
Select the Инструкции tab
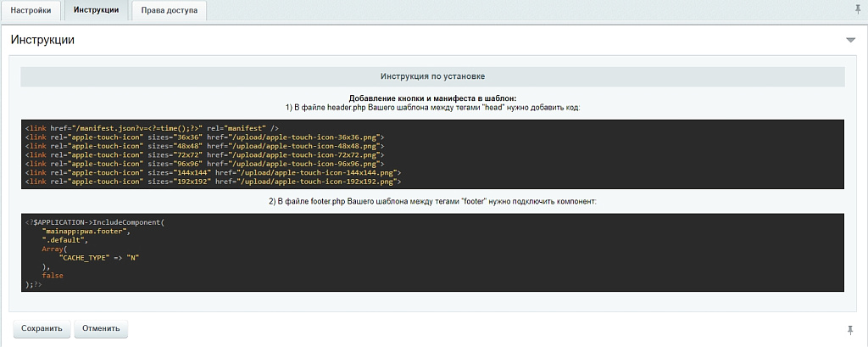96,11
